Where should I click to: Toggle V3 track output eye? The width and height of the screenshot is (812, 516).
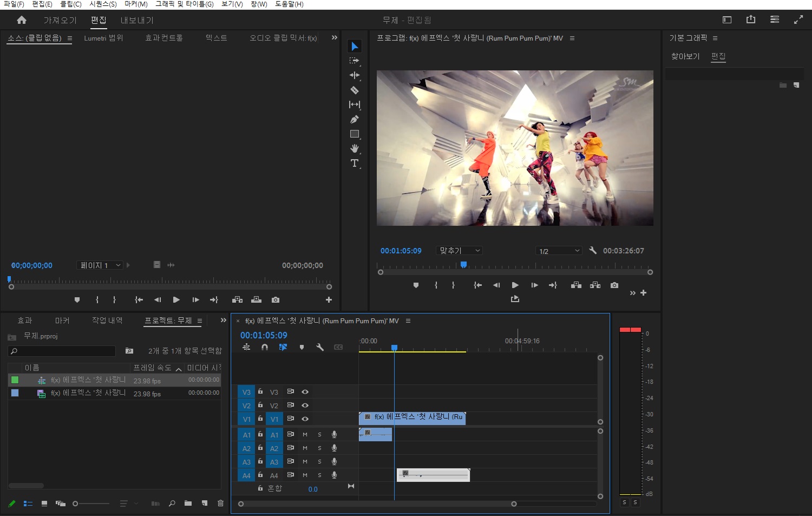(305, 391)
